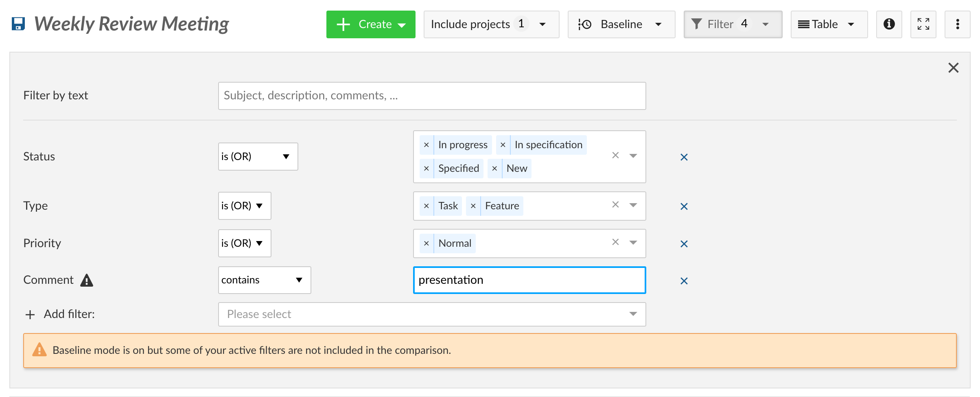Open the info details icon

pos(889,24)
